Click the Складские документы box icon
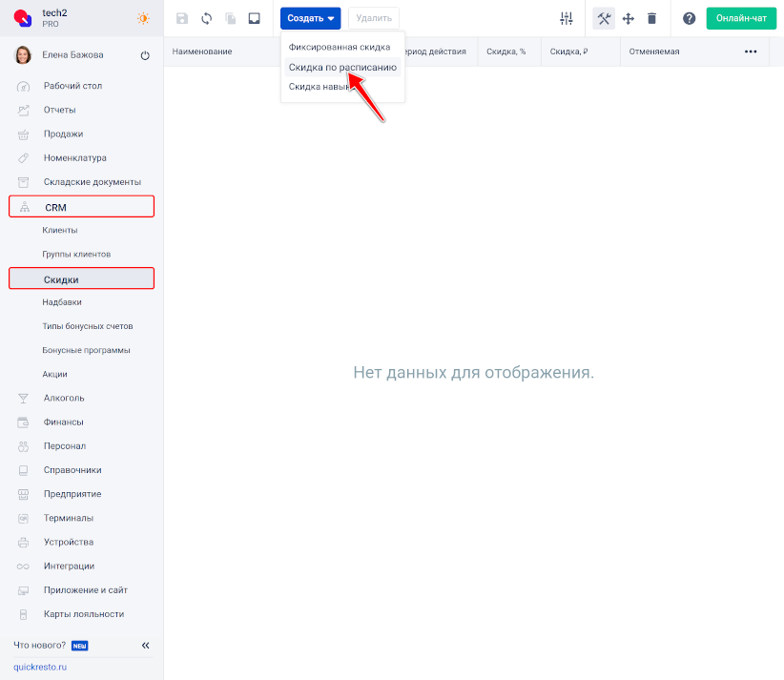The width and height of the screenshot is (784, 680). click(24, 182)
